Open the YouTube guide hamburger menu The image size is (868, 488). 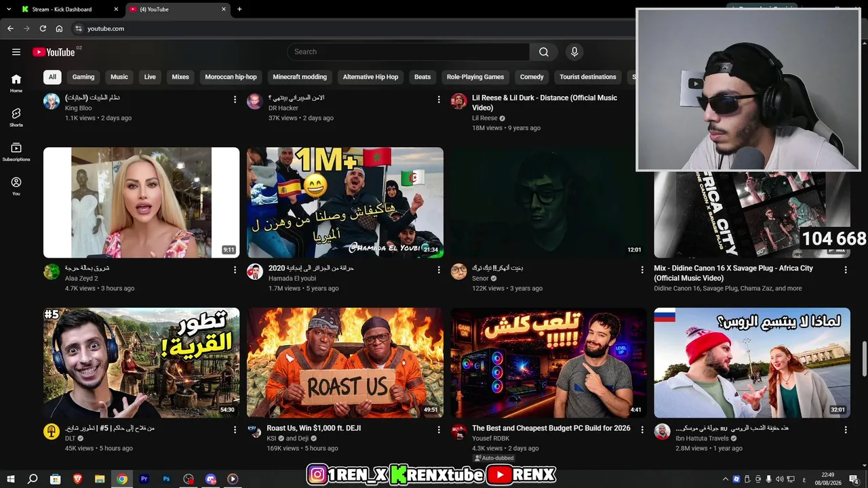click(16, 52)
